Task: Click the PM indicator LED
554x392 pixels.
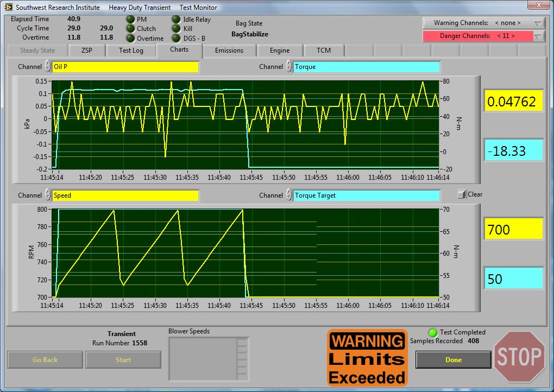Action: click(x=131, y=19)
